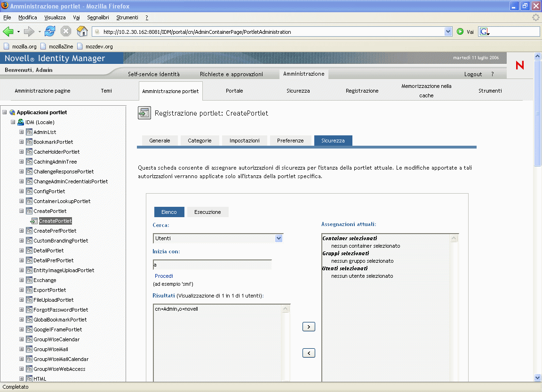542x392 pixels.
Task: Click the mozillaZine bookmark page icon
Action: pos(43,46)
